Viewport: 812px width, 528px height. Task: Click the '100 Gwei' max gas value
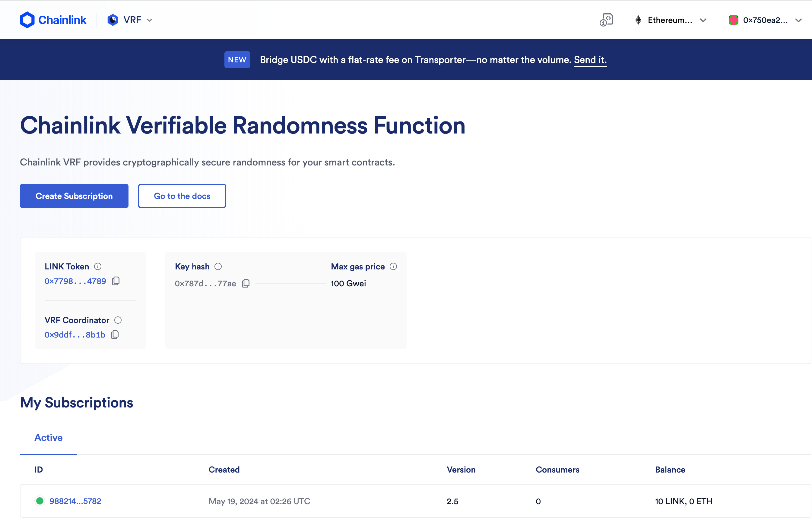[x=348, y=283]
